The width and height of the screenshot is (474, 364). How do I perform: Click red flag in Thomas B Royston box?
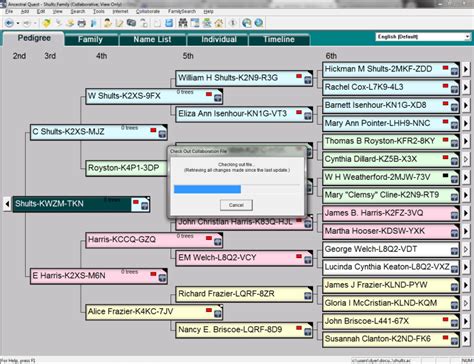coord(445,139)
